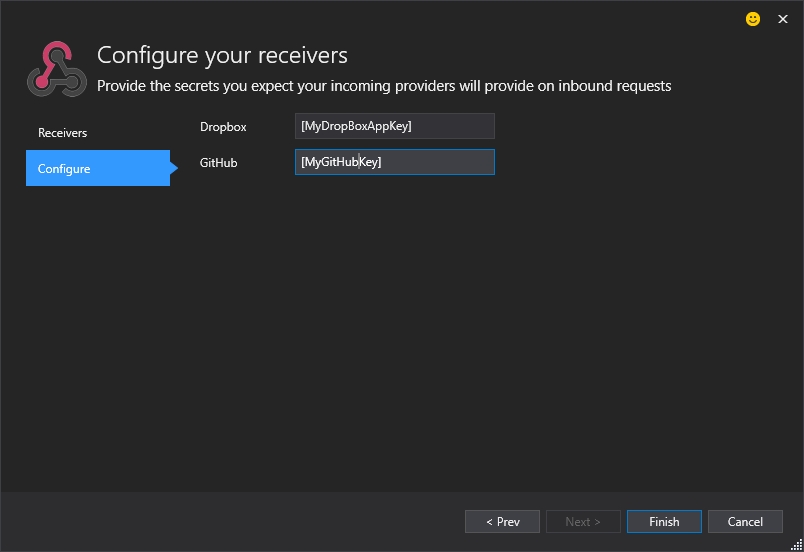The height and width of the screenshot is (552, 804).
Task: Click the GitHub field label
Action: (x=218, y=162)
